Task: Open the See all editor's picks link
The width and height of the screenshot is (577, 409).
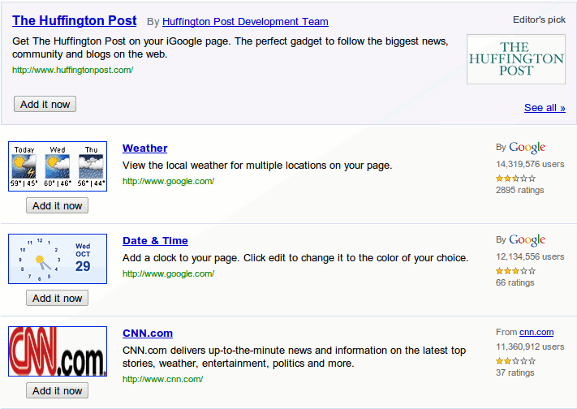Action: click(545, 107)
